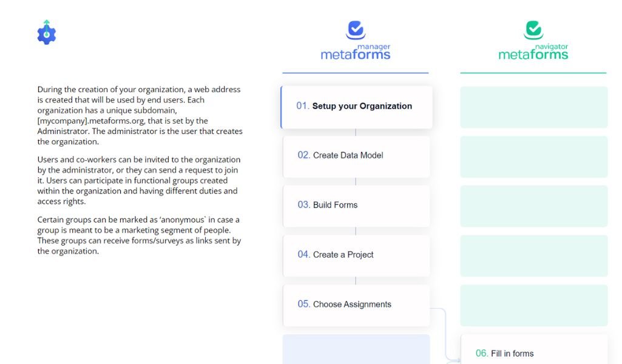Open step 02 Create Data Model
Screen dimensions: 622x364
tap(356, 157)
